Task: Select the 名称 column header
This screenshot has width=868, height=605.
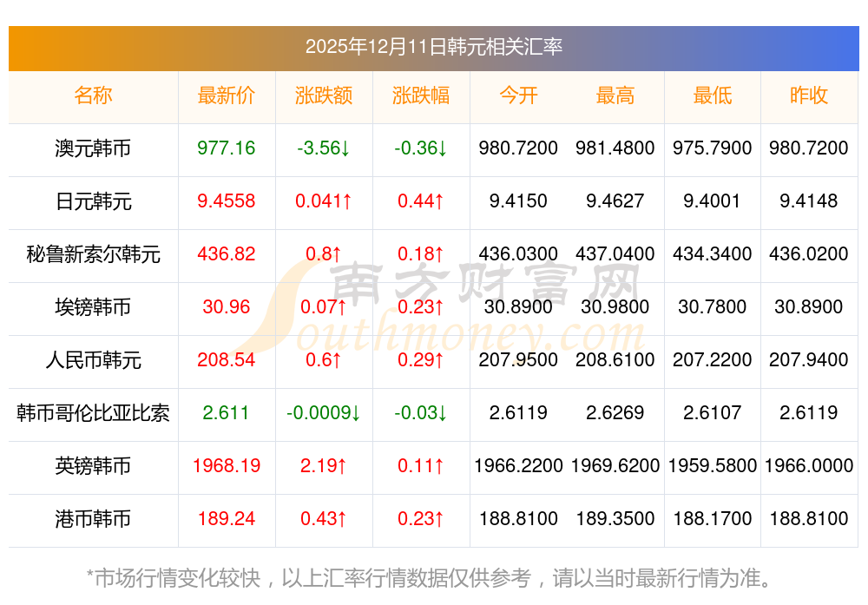Action: click(93, 95)
